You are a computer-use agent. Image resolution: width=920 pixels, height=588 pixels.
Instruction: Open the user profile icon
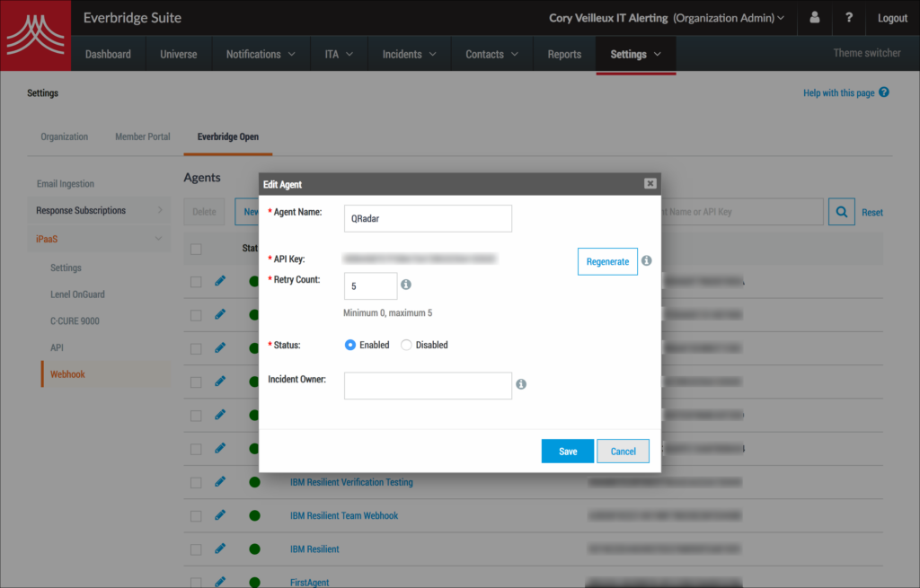[814, 18]
